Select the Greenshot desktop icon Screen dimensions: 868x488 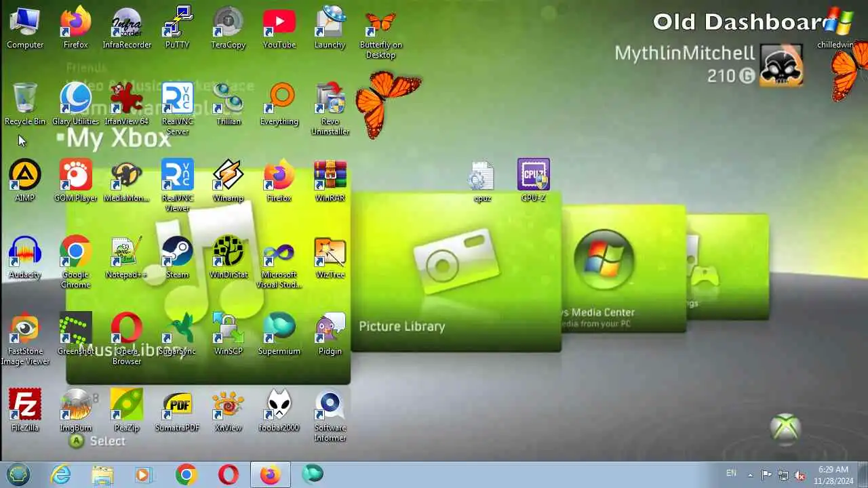[76, 334]
